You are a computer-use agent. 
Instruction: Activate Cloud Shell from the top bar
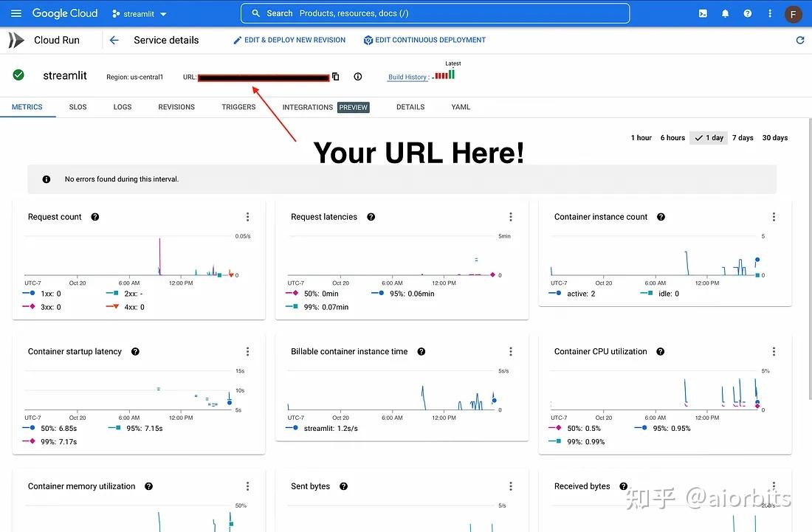click(x=703, y=13)
